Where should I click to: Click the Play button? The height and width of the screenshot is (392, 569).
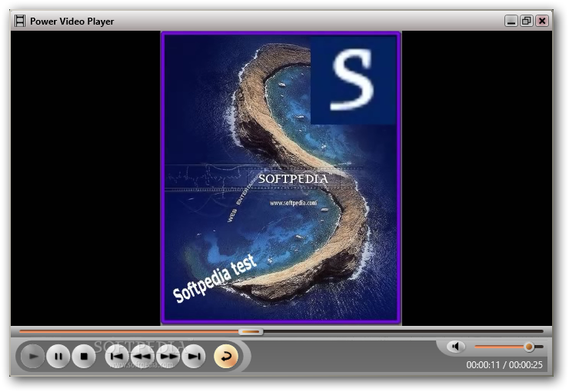(x=33, y=356)
